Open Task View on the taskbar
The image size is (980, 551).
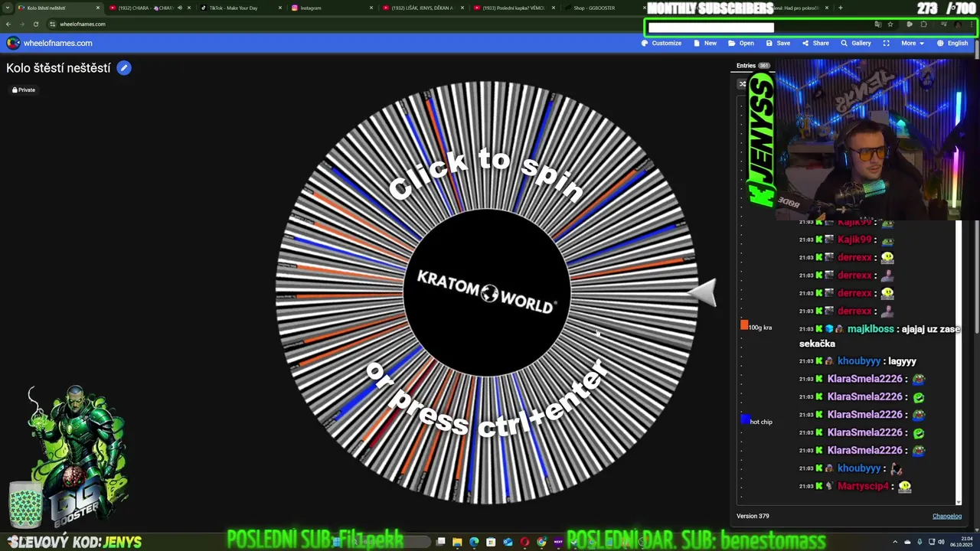[x=440, y=542]
